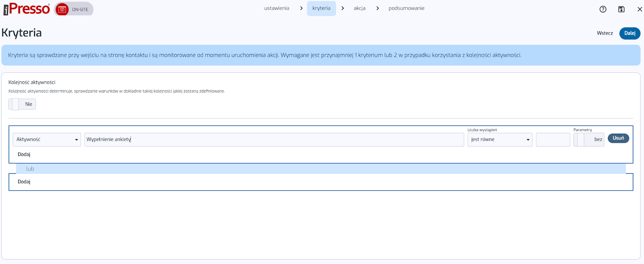Click the chevron after kryteria step
The width and height of the screenshot is (644, 264).
click(x=343, y=8)
